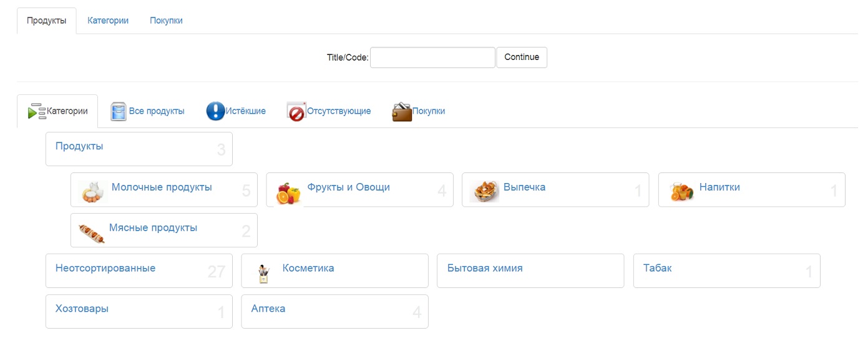
Task: Click the fruits and vegetables icon
Action: tap(288, 193)
